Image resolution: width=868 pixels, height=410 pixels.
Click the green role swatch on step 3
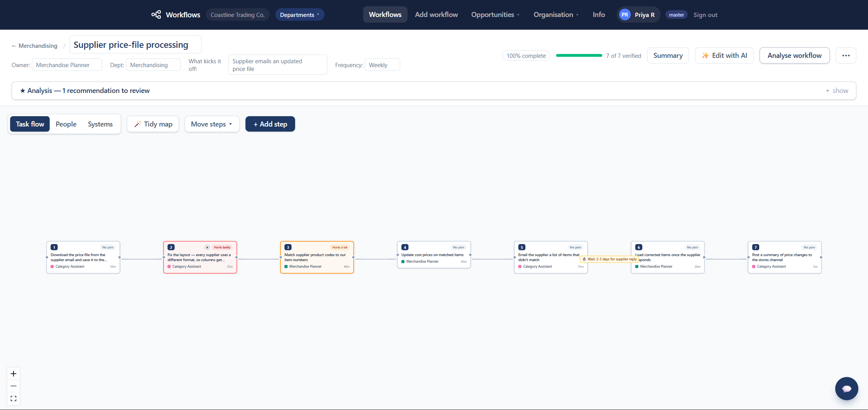tap(286, 267)
